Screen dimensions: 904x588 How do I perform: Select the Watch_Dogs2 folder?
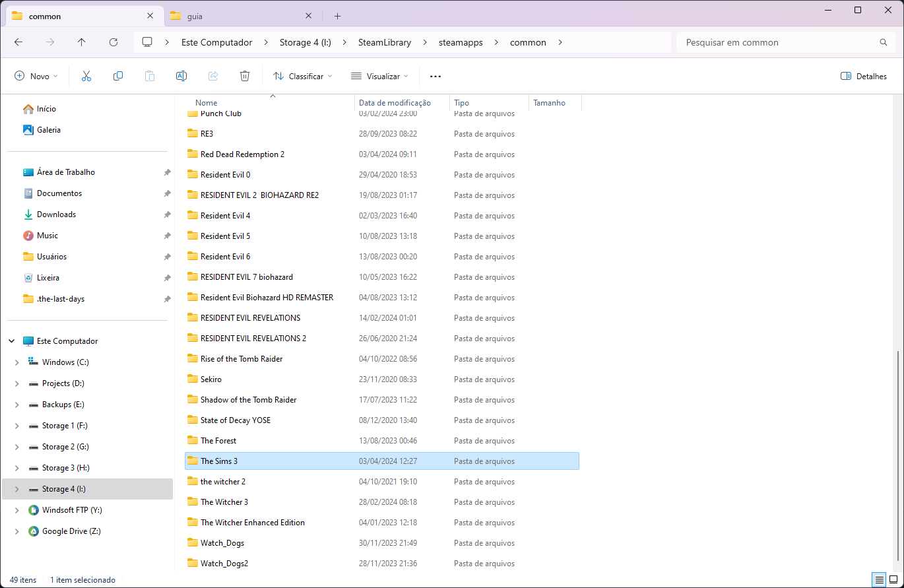tap(381, 564)
